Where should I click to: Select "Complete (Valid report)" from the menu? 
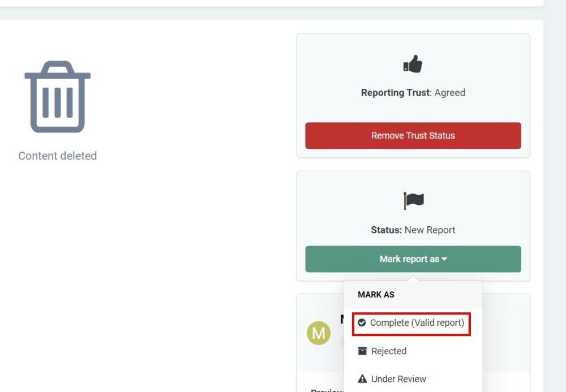click(417, 323)
